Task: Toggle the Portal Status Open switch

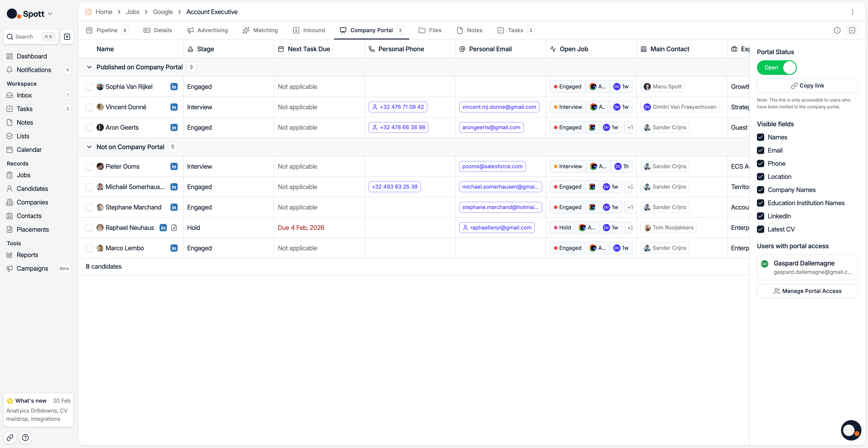Action: pyautogui.click(x=777, y=67)
